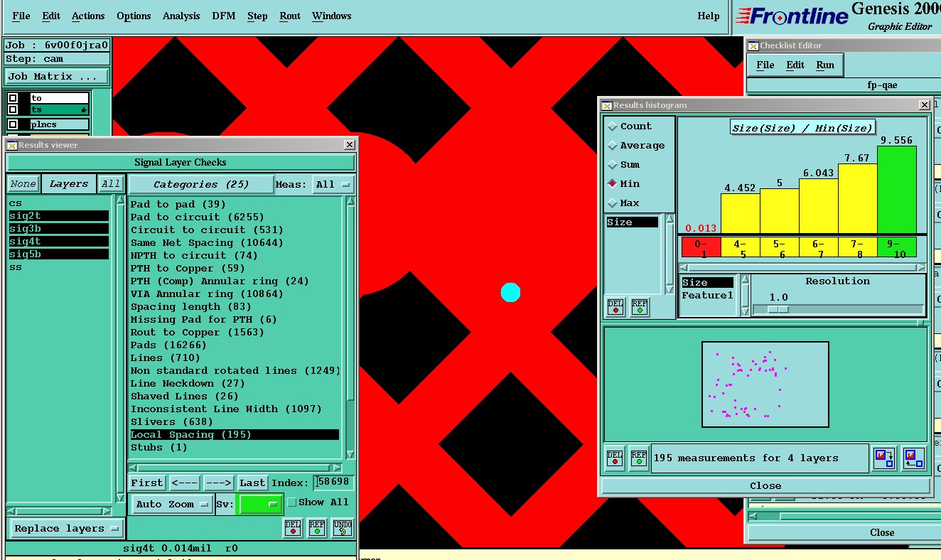Image resolution: width=941 pixels, height=560 pixels.
Task: Click UNDO icon in Results viewer
Action: [x=343, y=528]
